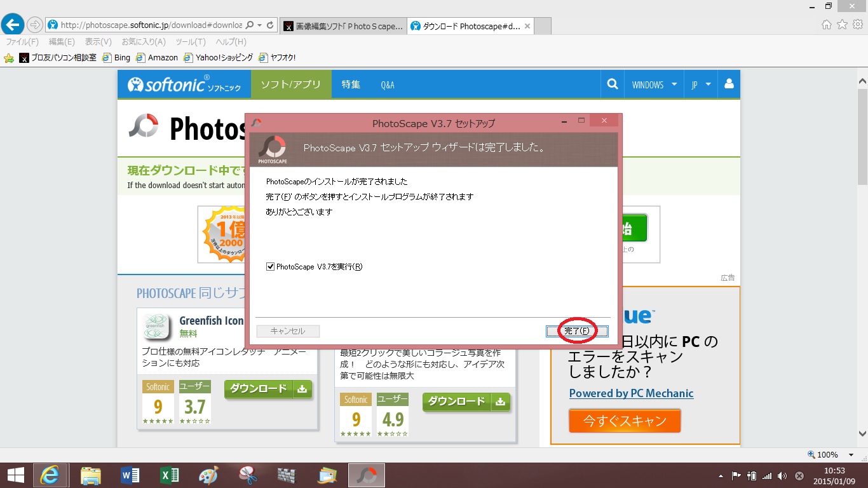The width and height of the screenshot is (868, 488).
Task: Click the Softonic user account icon
Action: [729, 84]
